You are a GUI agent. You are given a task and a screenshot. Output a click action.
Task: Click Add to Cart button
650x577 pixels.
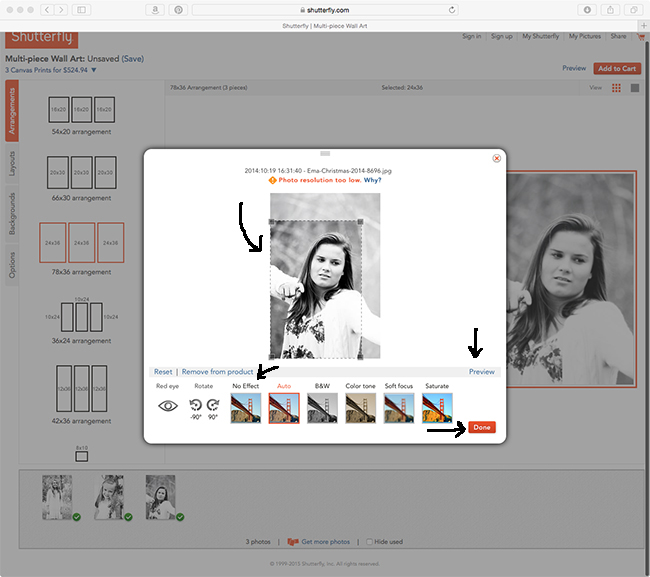[617, 68]
